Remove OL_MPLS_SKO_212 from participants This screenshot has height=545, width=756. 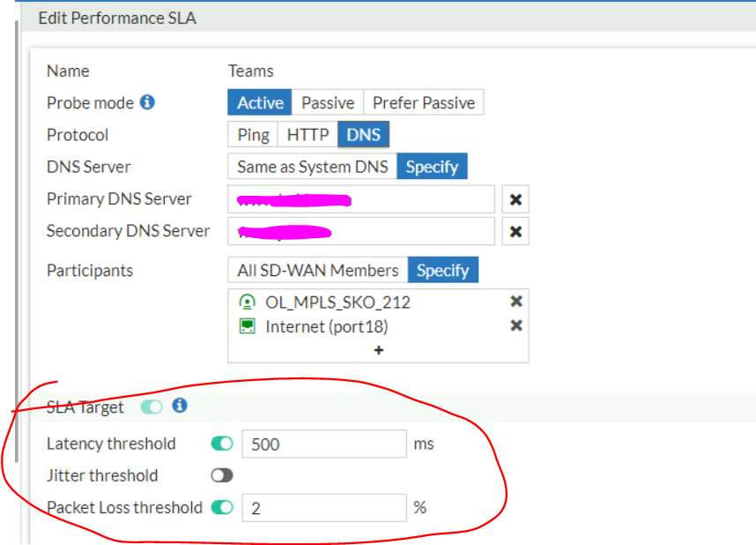click(516, 302)
